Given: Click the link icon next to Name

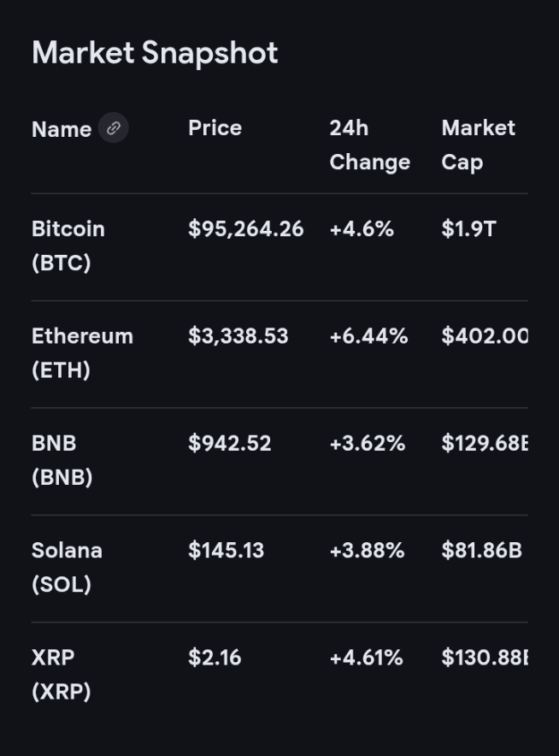Looking at the screenshot, I should click(x=114, y=128).
